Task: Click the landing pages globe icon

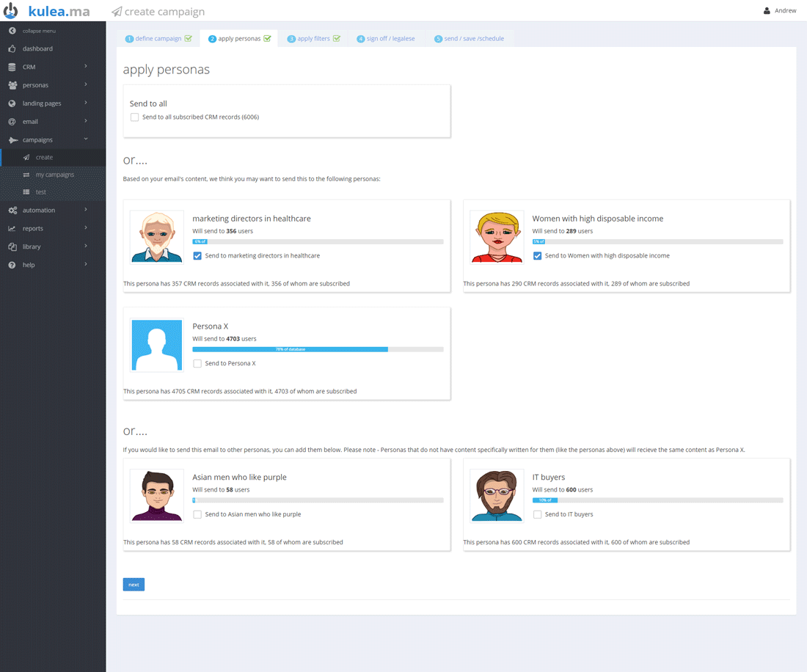Action: pos(12,103)
